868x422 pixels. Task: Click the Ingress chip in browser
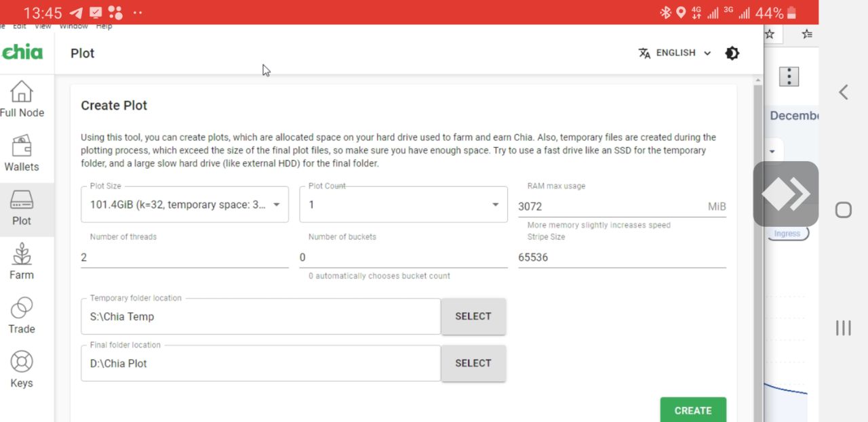click(x=787, y=234)
